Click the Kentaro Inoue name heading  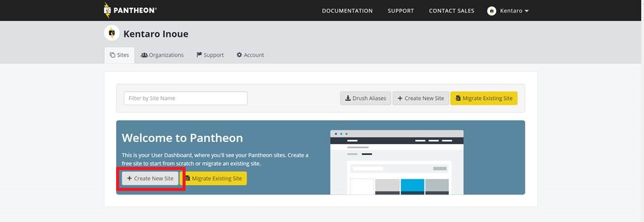tap(156, 34)
